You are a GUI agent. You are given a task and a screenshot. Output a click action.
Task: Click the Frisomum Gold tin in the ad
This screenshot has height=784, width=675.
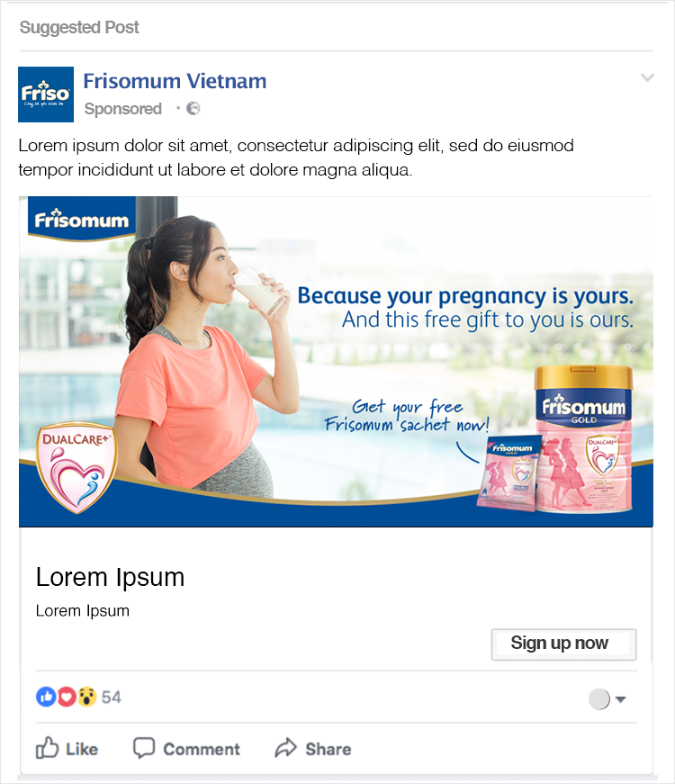point(583,438)
